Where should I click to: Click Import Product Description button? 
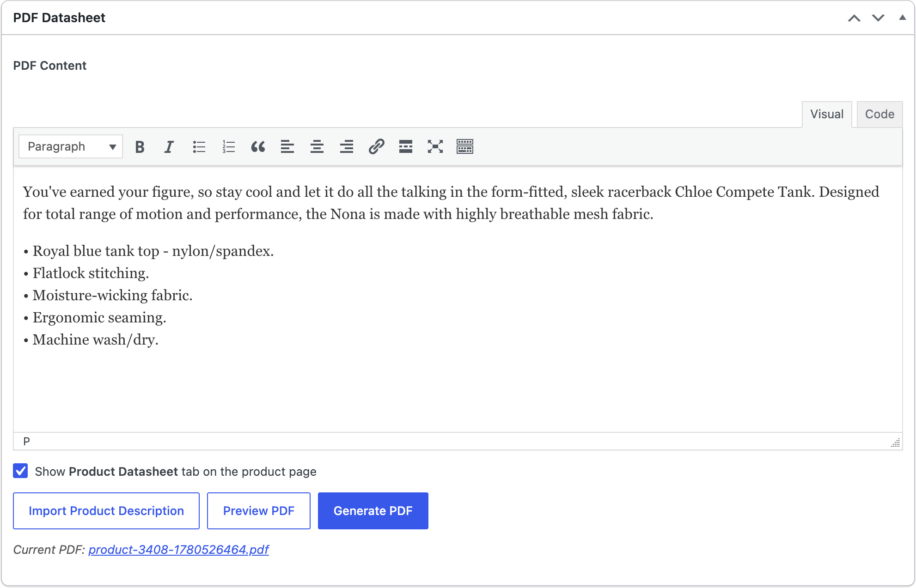[106, 511]
